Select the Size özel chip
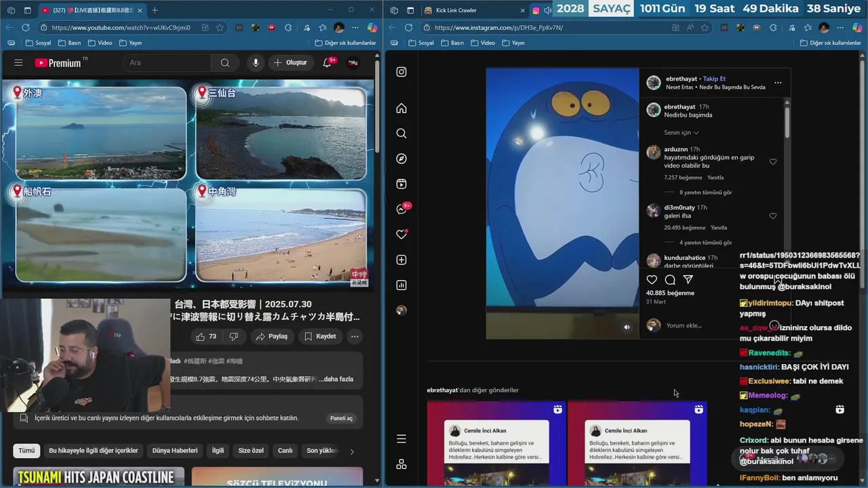 tap(251, 451)
